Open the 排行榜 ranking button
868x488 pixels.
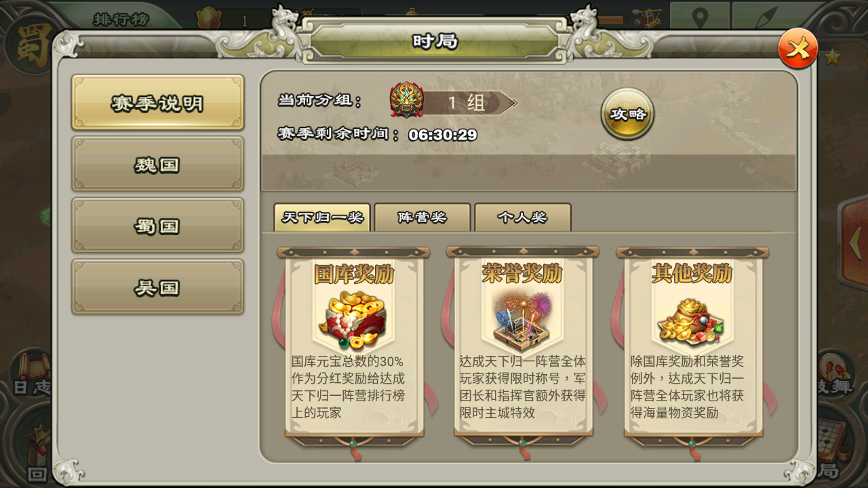pos(121,18)
